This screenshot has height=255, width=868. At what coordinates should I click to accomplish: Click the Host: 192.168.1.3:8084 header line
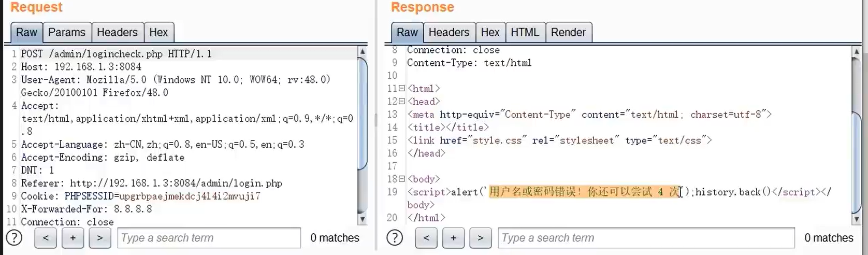click(x=81, y=67)
